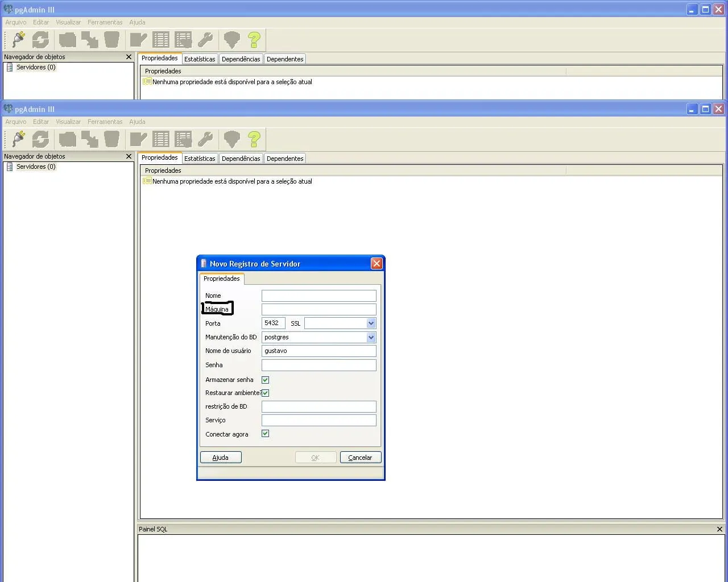Image resolution: width=728 pixels, height=582 pixels.
Task: Click the Cancelar button
Action: coord(361,458)
